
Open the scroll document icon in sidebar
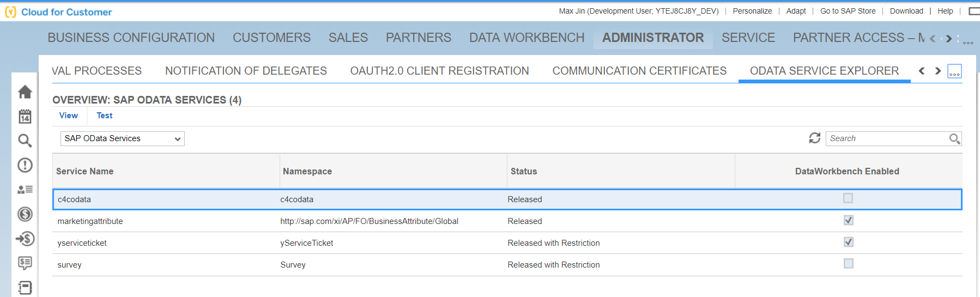click(x=25, y=288)
